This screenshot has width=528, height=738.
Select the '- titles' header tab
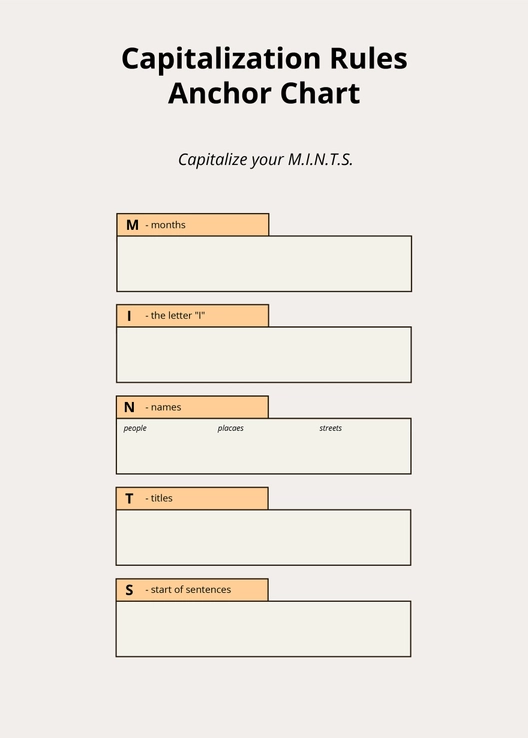click(x=192, y=498)
